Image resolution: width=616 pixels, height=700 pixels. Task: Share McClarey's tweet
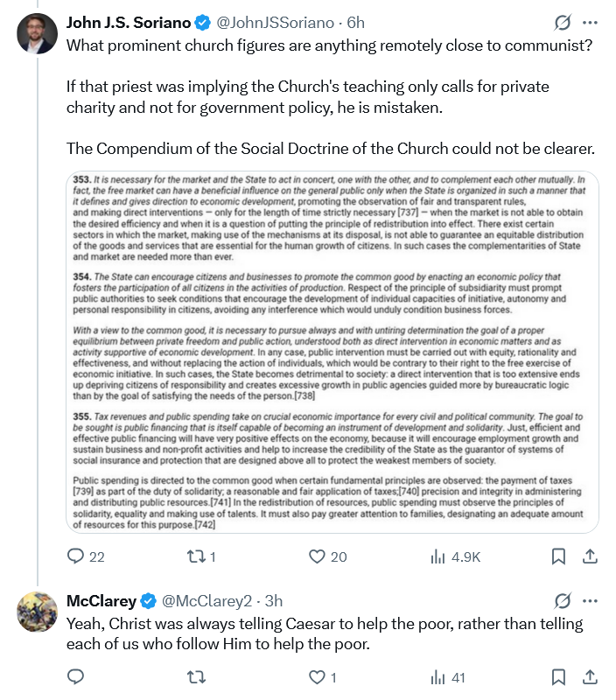tap(590, 676)
